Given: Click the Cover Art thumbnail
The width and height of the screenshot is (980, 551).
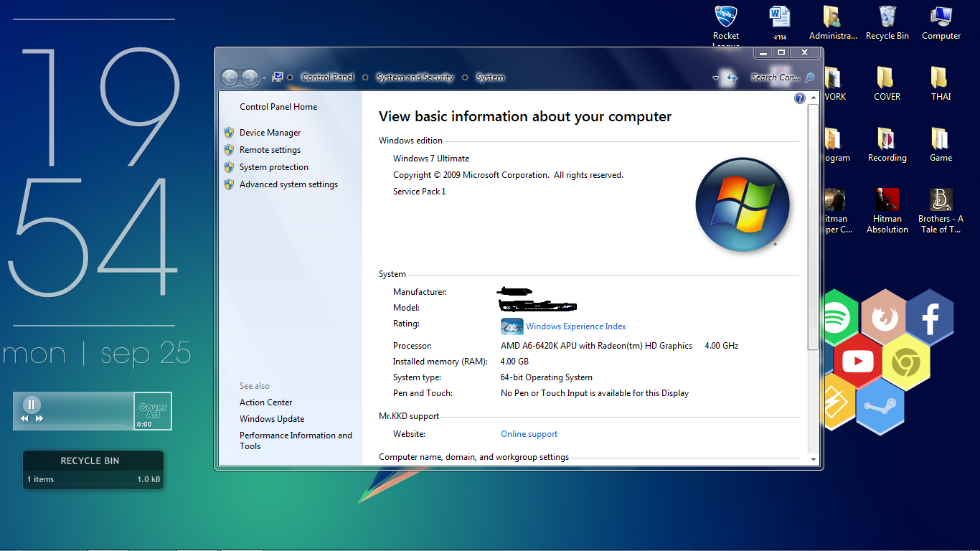Looking at the screenshot, I should coord(153,411).
